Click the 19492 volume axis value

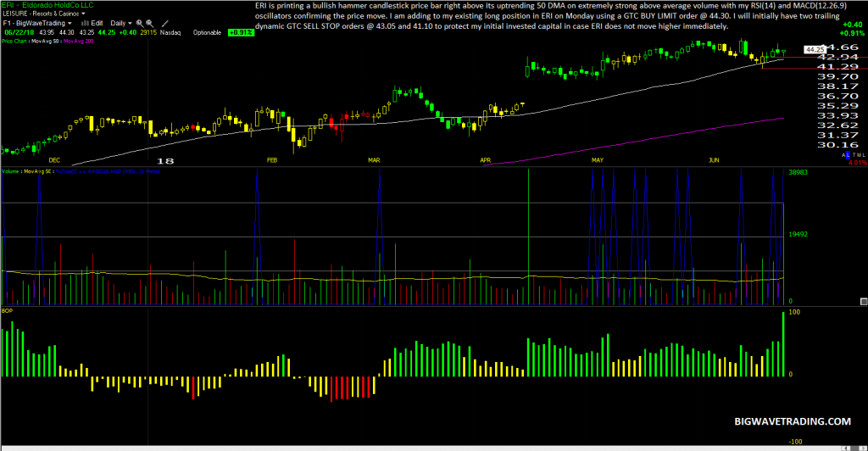pyautogui.click(x=798, y=234)
